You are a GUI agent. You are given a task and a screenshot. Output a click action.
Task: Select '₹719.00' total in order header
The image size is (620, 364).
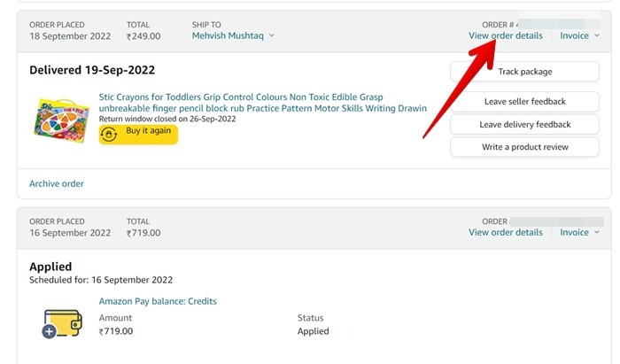point(143,233)
